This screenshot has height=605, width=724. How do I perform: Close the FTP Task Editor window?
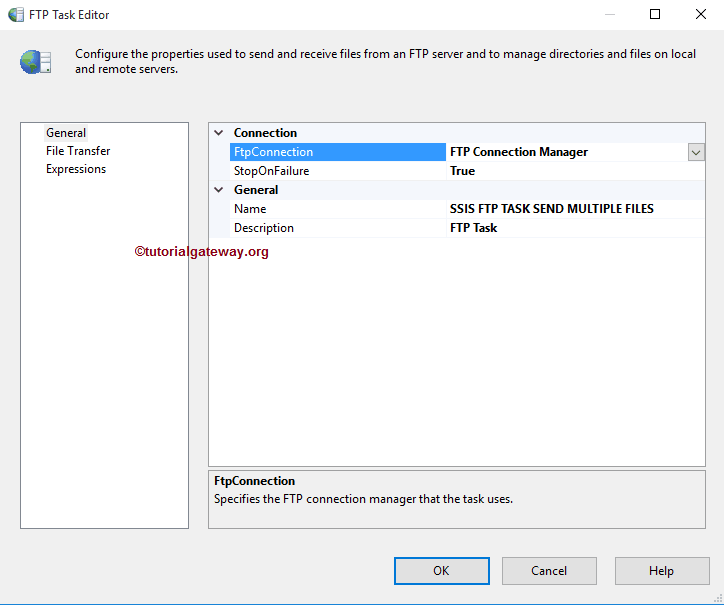[x=701, y=14]
